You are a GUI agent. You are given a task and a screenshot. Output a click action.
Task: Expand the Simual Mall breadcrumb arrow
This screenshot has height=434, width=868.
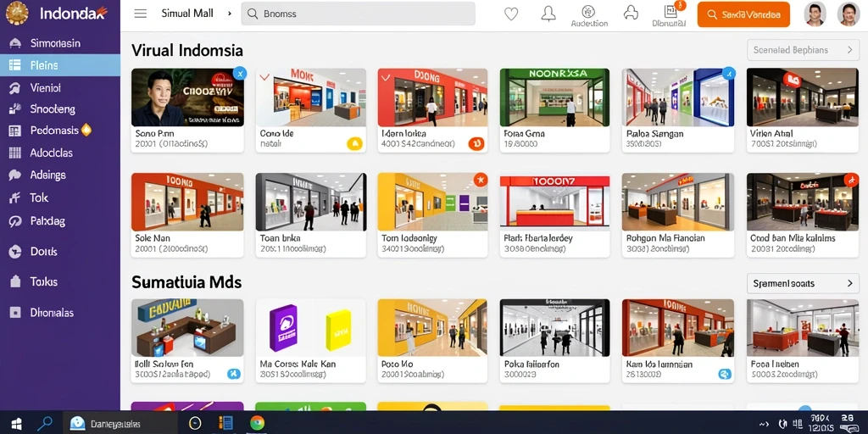tap(229, 14)
